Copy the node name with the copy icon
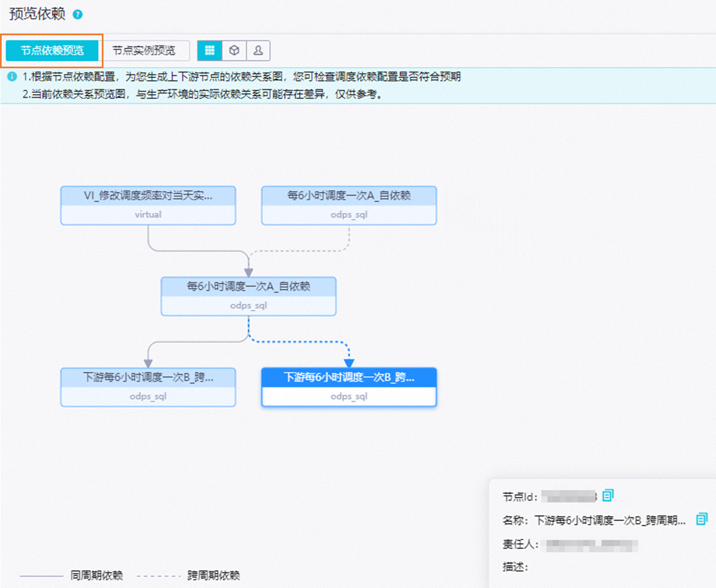The width and height of the screenshot is (716, 588). 701,519
